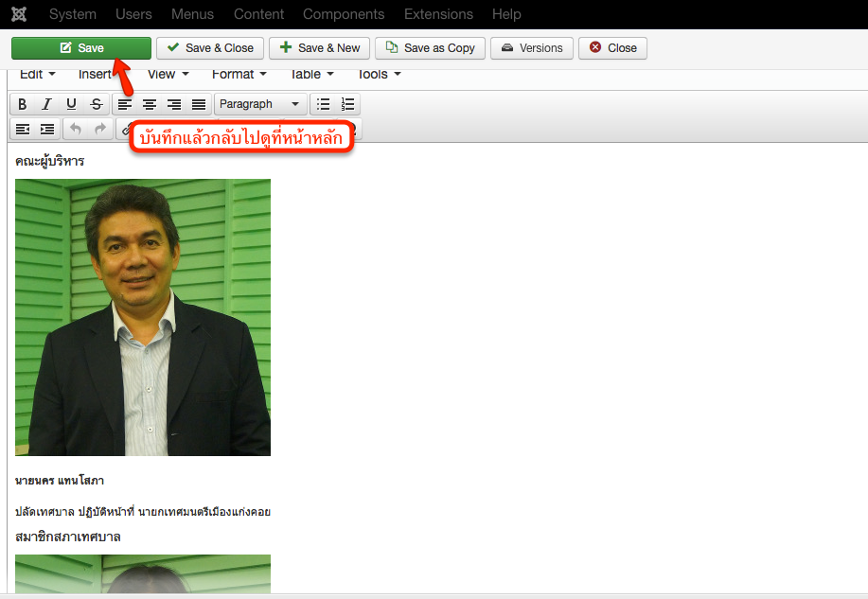Click the Close button in toolbar
This screenshot has height=599, width=868.
click(612, 48)
